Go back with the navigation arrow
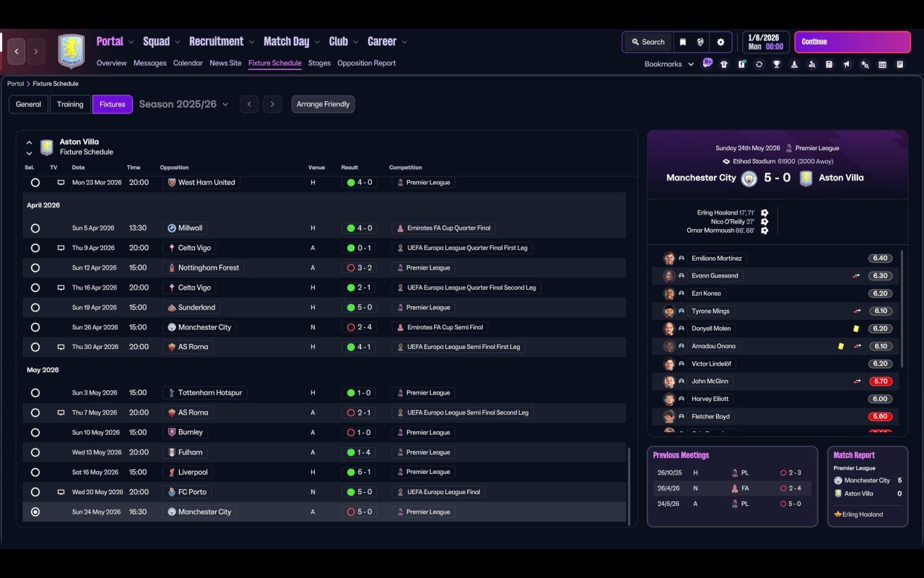924x578 pixels. click(17, 51)
